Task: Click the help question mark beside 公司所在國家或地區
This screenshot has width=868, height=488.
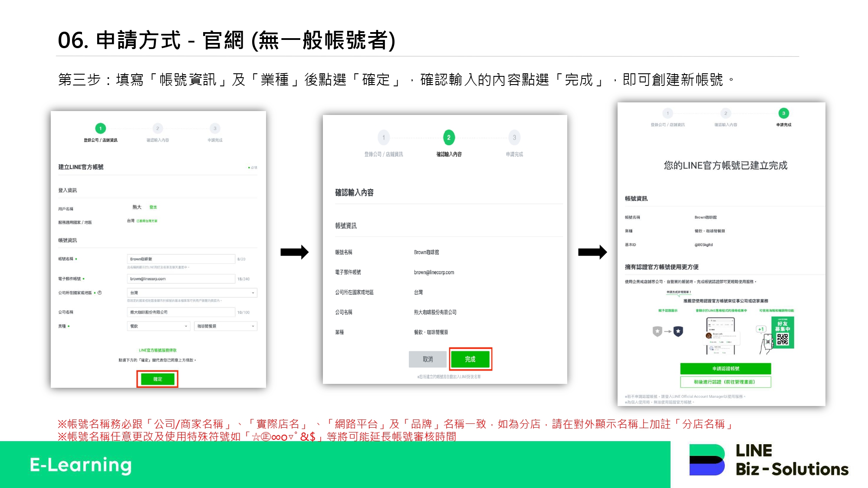Action: coord(100,293)
